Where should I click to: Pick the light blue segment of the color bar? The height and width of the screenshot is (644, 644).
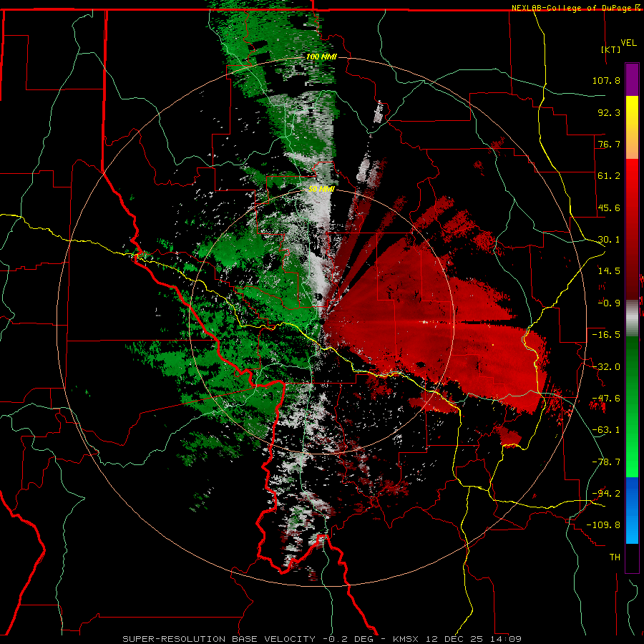coord(632,528)
